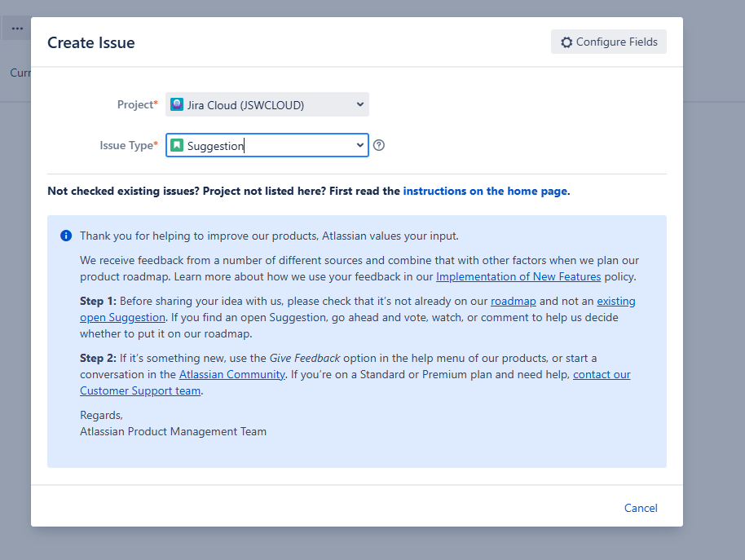Click the question mark help icon beside Issue Type
Screen dimensions: 745x560
pyautogui.click(x=378, y=144)
